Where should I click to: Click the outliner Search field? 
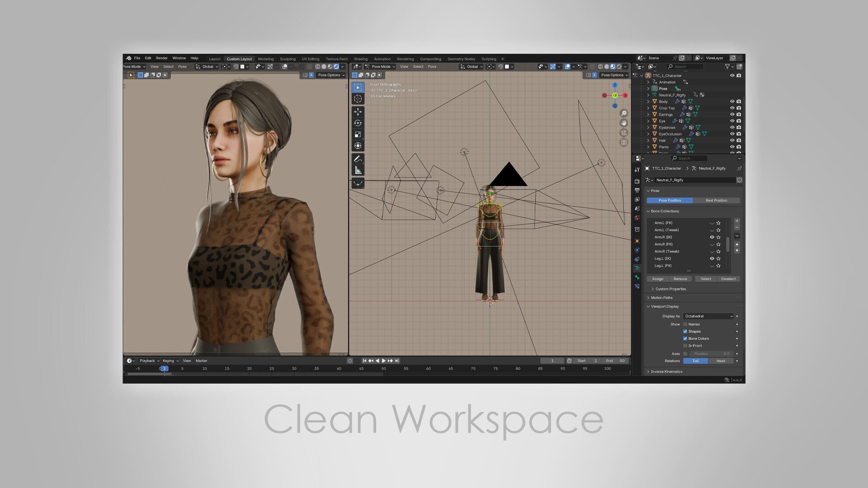[685, 67]
